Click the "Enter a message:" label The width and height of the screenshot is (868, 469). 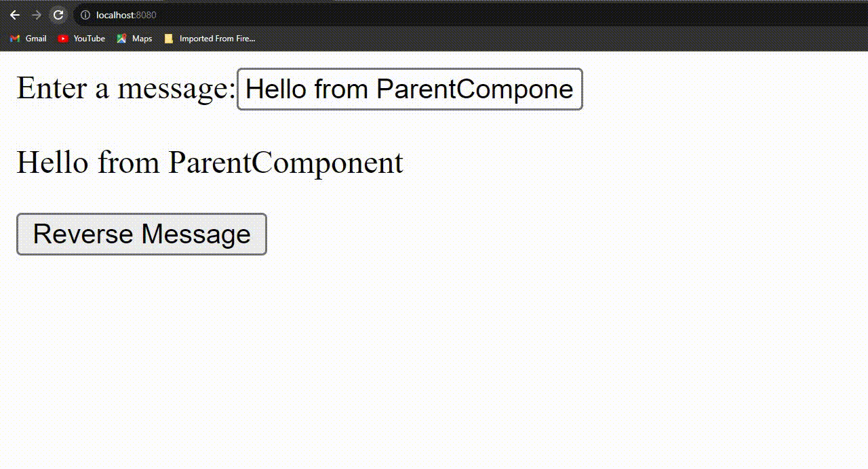125,88
